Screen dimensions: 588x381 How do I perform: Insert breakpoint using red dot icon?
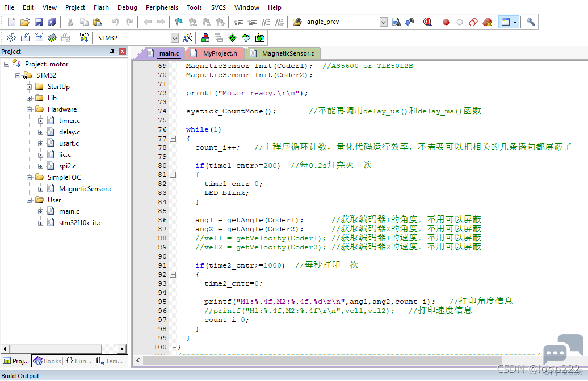446,22
